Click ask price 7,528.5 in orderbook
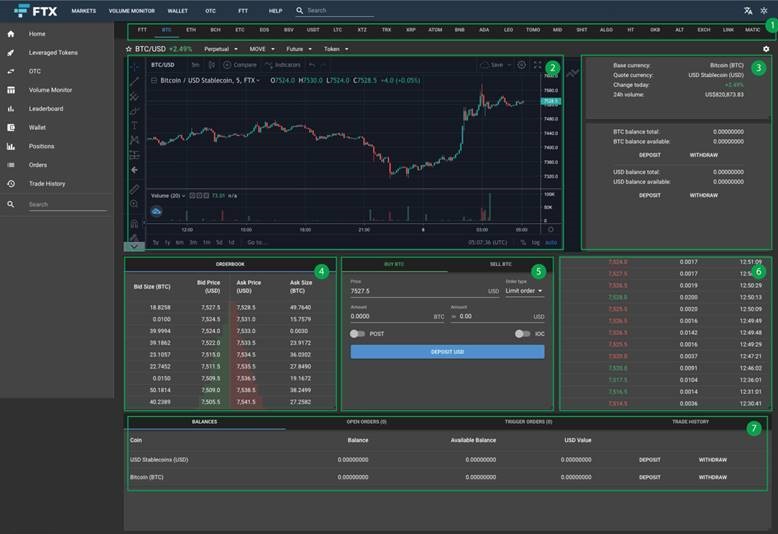This screenshot has width=778, height=534. point(246,308)
